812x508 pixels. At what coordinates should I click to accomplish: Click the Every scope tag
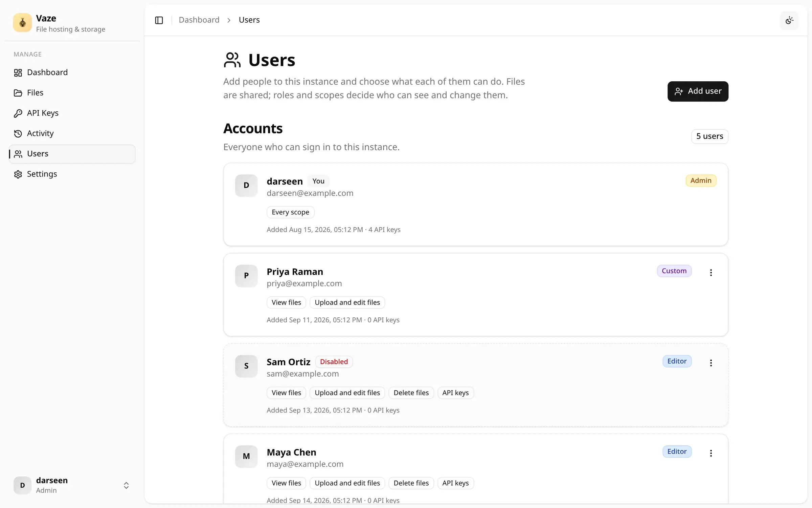[x=290, y=212]
